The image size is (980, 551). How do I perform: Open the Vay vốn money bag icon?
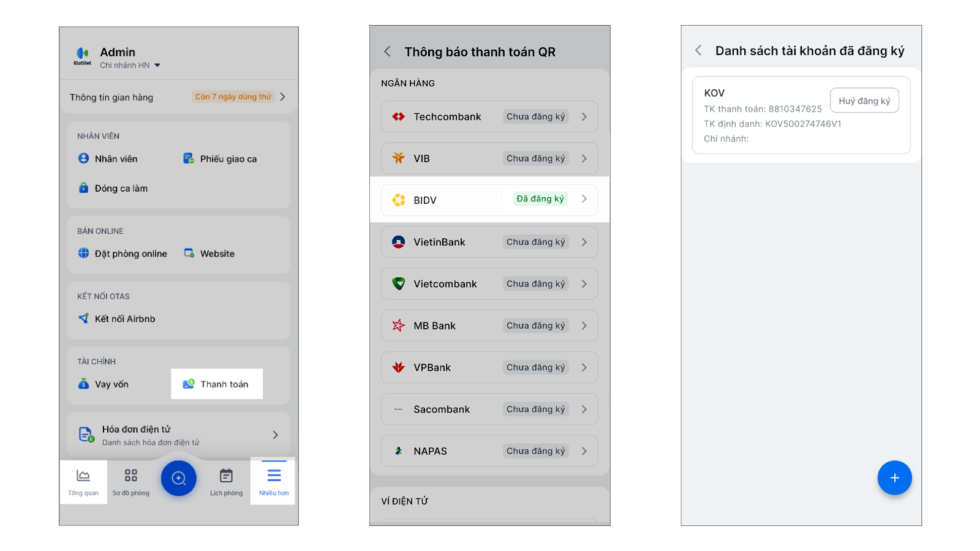(x=84, y=384)
